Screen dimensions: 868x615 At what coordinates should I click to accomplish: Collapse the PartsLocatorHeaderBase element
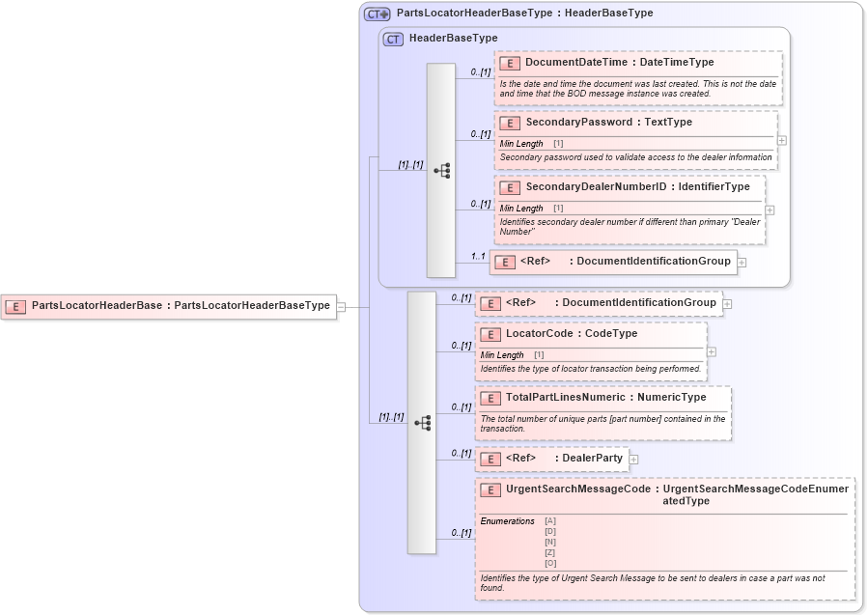coord(340,306)
